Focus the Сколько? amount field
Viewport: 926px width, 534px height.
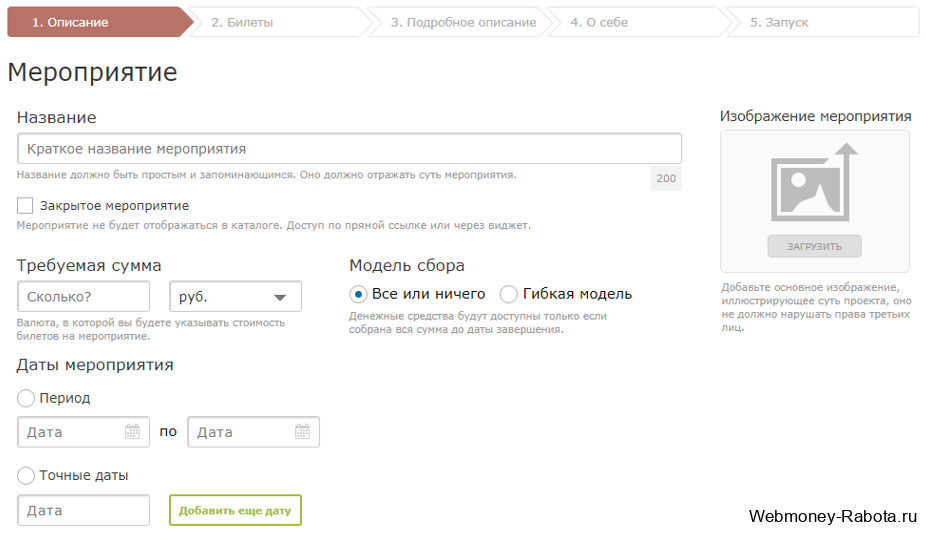pyautogui.click(x=83, y=297)
